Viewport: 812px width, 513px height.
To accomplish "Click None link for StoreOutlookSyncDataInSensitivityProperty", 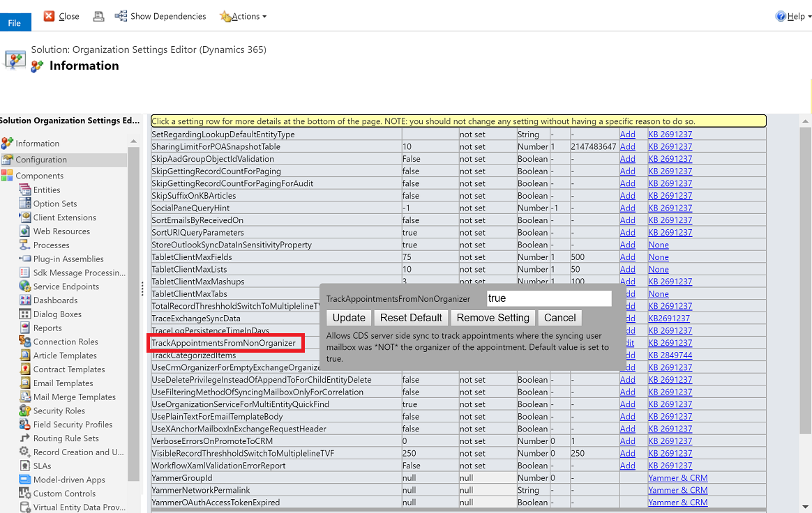I will [x=659, y=245].
